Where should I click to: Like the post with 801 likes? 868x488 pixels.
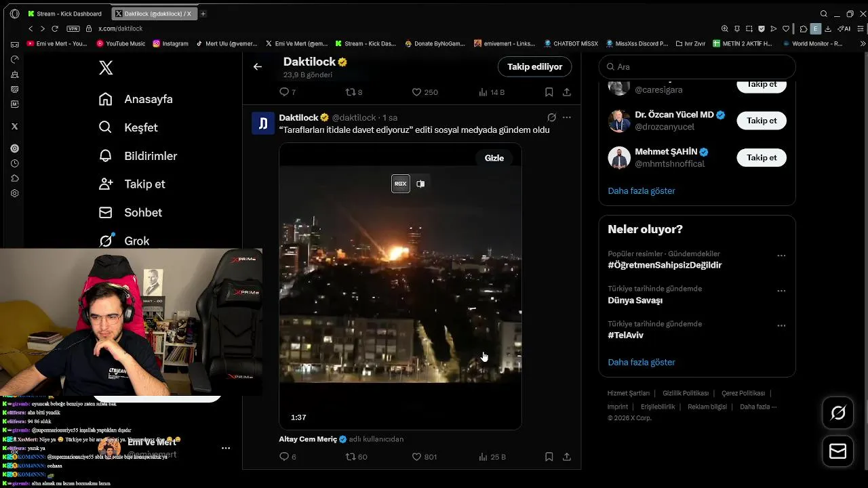(x=425, y=457)
